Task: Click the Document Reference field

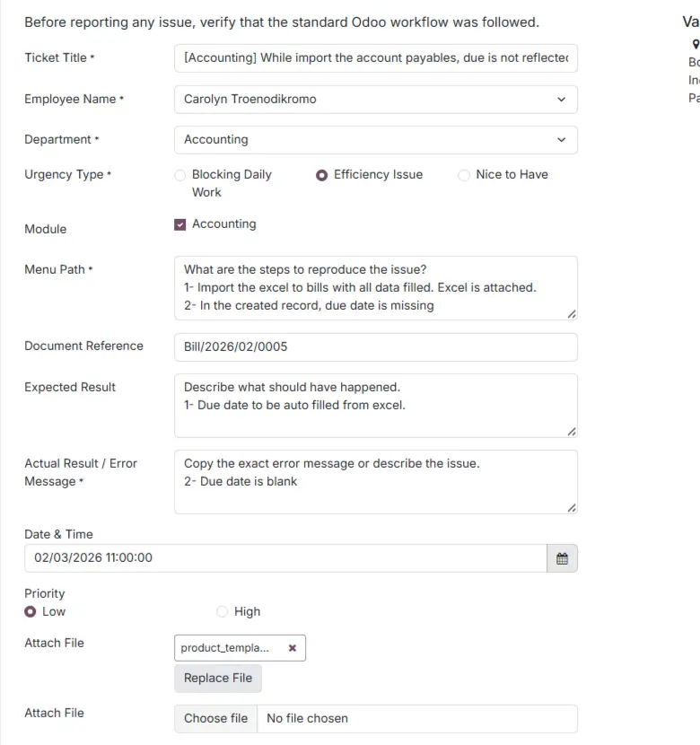Action: (375, 346)
